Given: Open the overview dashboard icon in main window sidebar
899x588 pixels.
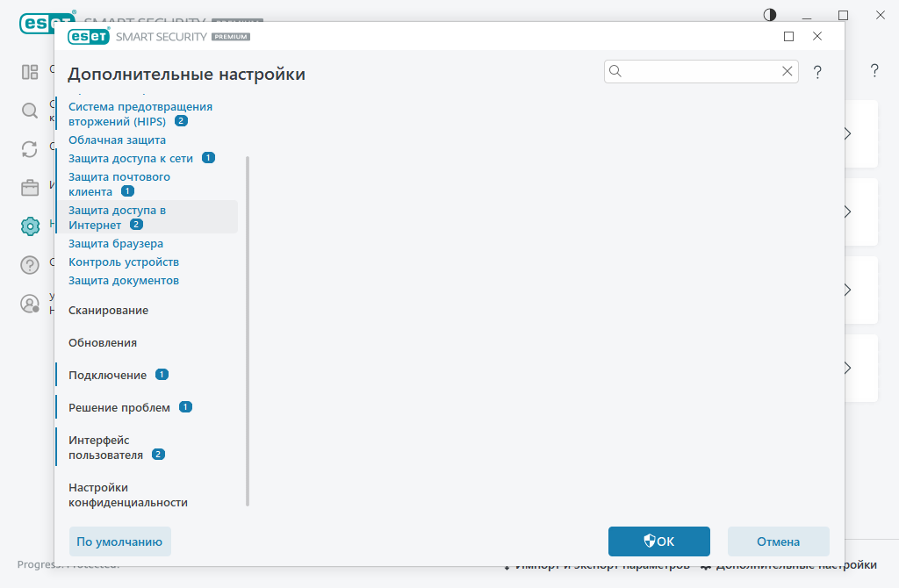Looking at the screenshot, I should (30, 72).
